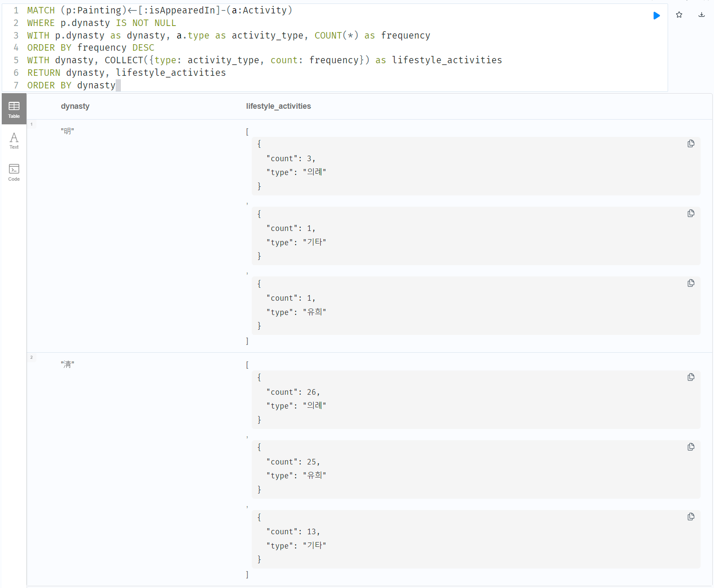This screenshot has width=714, height=588.
Task: Download the query results
Action: point(701,15)
